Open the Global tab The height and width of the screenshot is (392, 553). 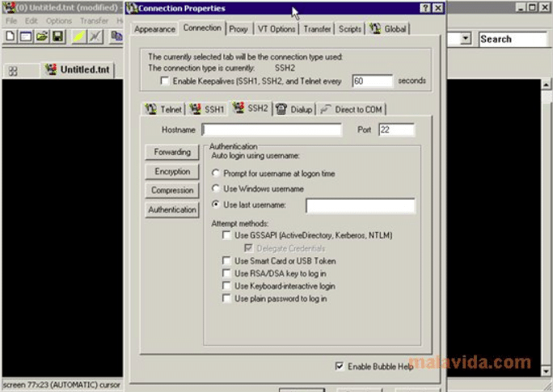(388, 29)
